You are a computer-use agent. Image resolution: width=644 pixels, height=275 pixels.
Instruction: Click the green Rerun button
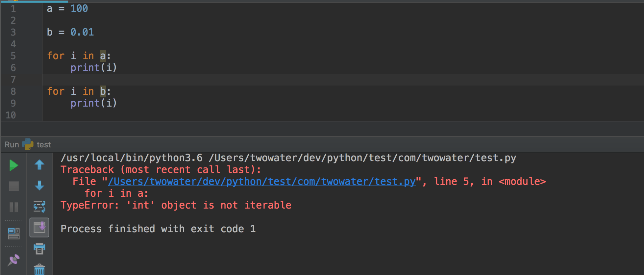[x=13, y=165]
